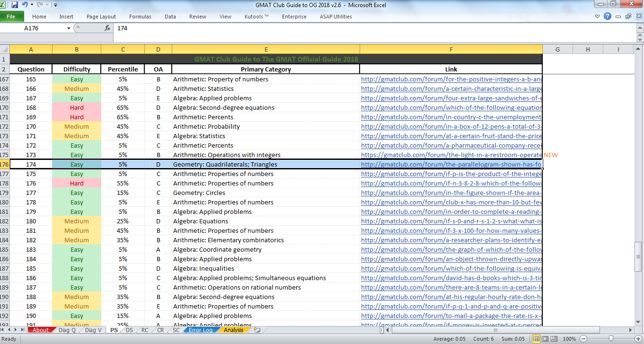Viewport: 644px width, 344px height.
Task: Open the the-parallelogram-shown link
Action: coord(451,165)
